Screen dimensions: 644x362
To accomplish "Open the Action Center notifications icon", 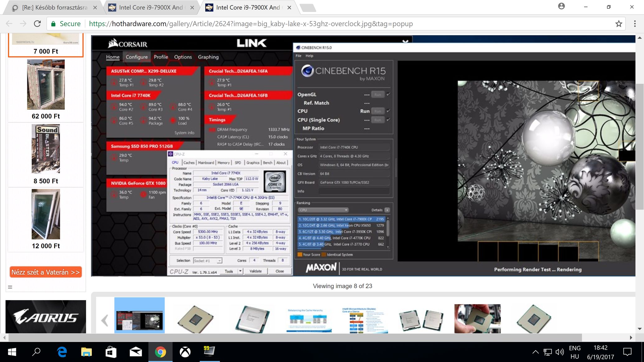I will (627, 352).
